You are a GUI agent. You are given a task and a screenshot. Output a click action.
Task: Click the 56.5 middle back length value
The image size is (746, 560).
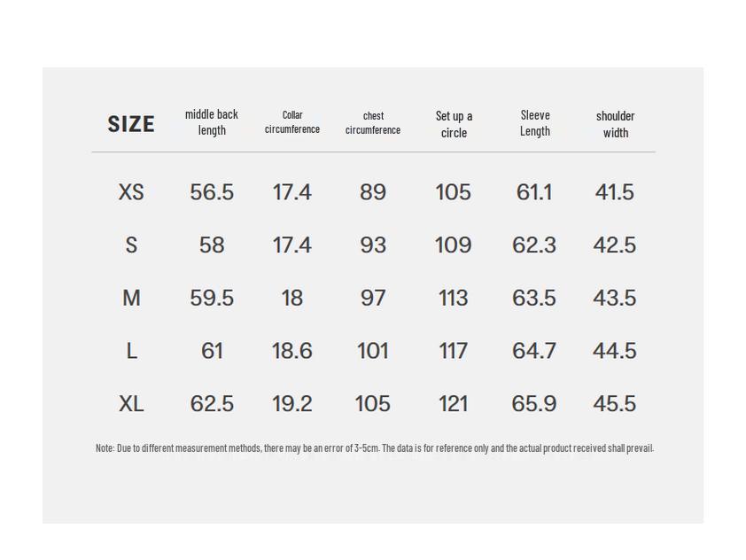[212, 192]
